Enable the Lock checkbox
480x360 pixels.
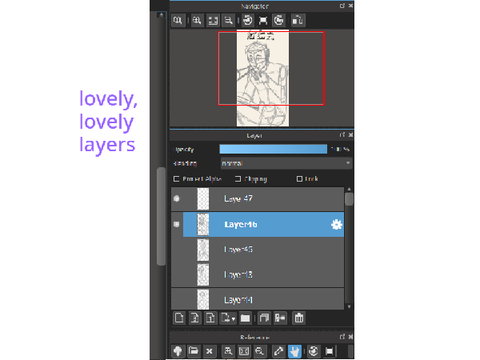click(299, 179)
